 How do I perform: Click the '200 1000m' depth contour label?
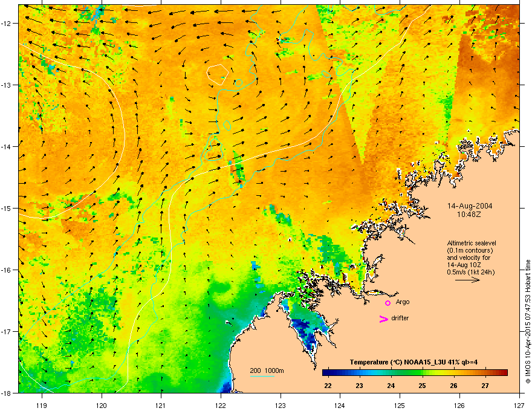coord(267,371)
